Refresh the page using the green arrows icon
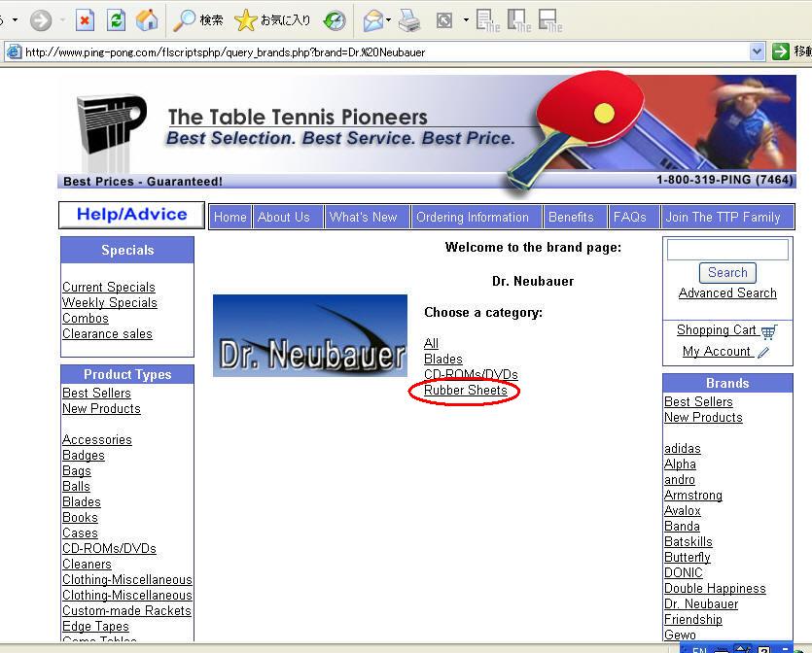Screen dimensions: 812x653 click(116, 20)
